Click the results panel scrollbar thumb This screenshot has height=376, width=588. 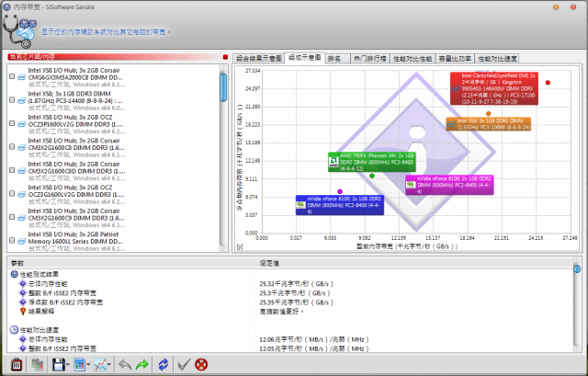coord(577,268)
